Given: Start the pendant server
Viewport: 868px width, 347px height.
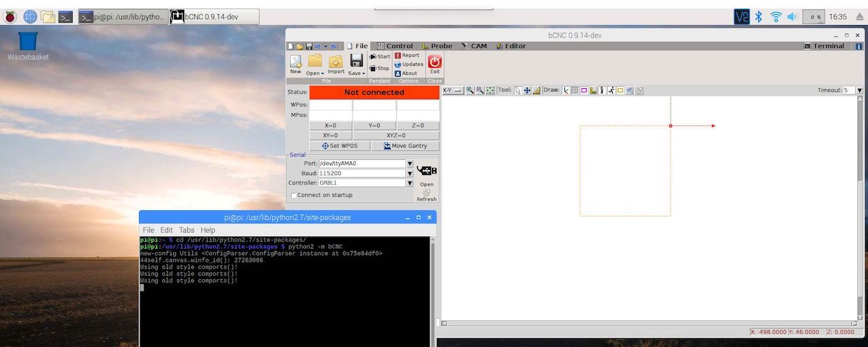Looking at the screenshot, I should [380, 57].
